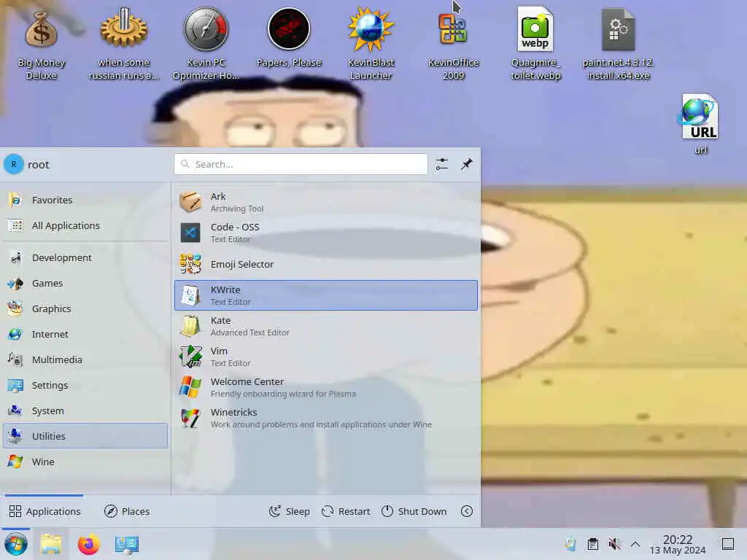
Task: Focus the launcher Search field
Action: (x=301, y=164)
